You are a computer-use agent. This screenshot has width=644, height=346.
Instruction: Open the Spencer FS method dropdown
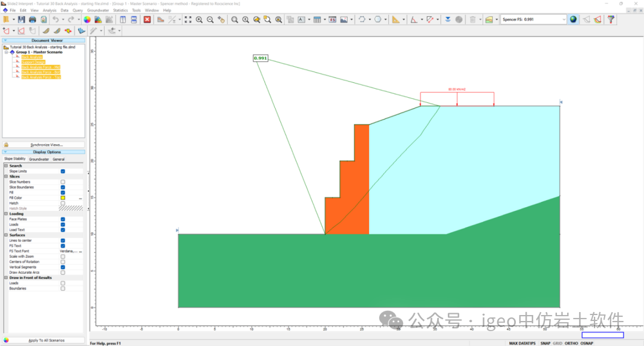coord(563,20)
